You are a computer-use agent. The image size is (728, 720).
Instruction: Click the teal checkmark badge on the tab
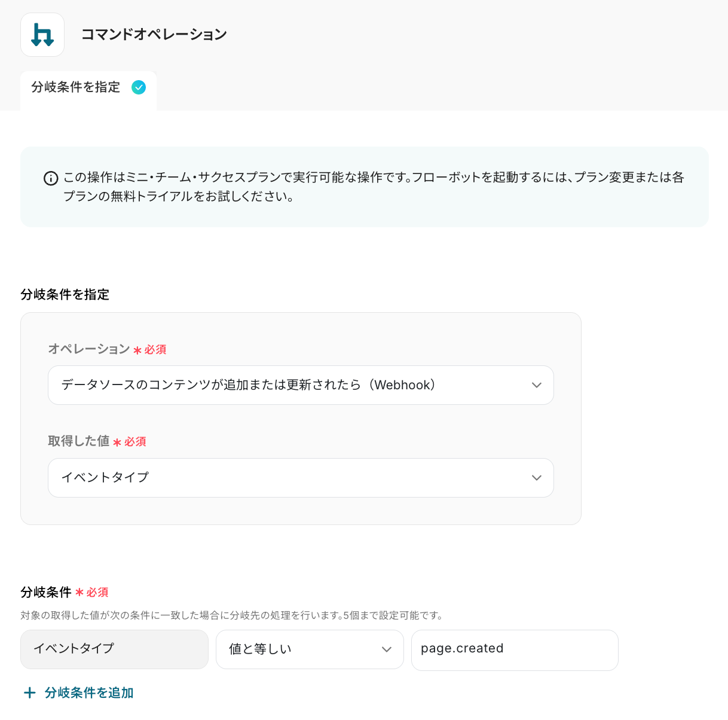click(x=139, y=87)
